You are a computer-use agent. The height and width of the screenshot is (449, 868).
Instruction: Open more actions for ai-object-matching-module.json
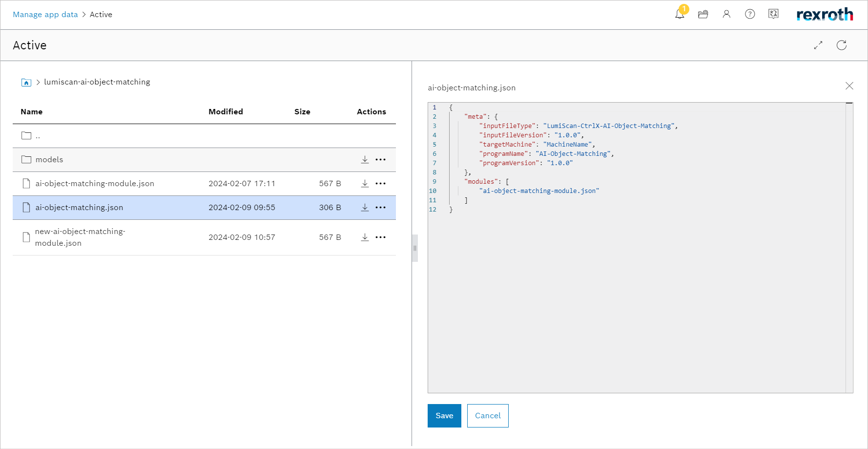tap(381, 184)
